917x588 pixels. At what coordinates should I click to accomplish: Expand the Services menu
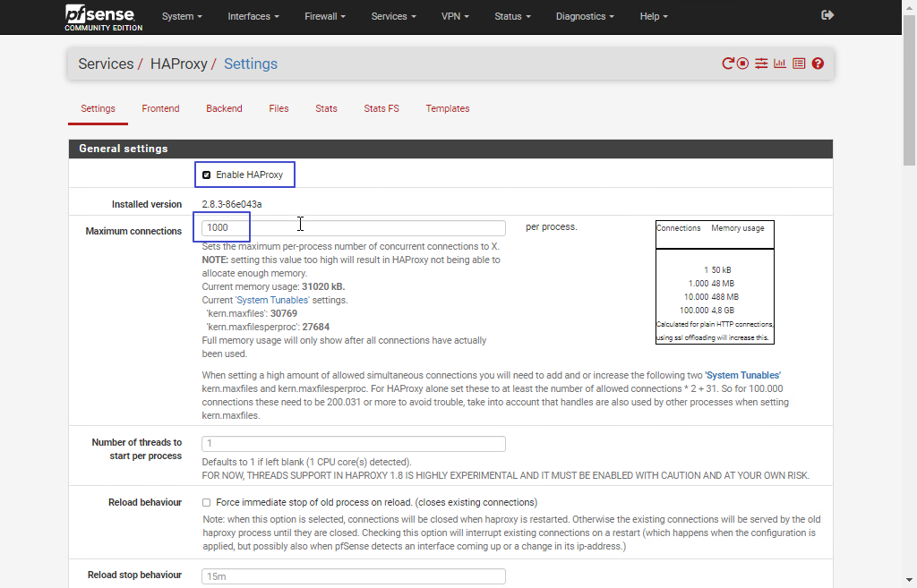(394, 16)
